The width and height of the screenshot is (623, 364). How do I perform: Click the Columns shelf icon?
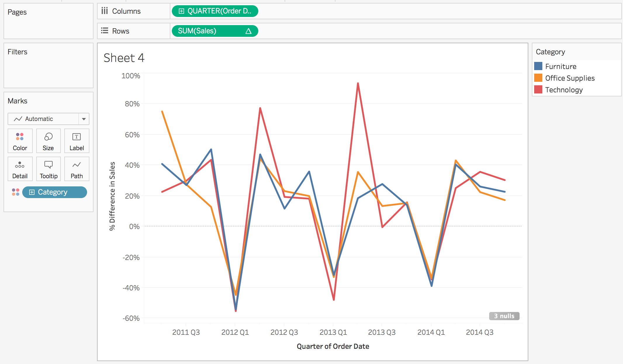[105, 11]
